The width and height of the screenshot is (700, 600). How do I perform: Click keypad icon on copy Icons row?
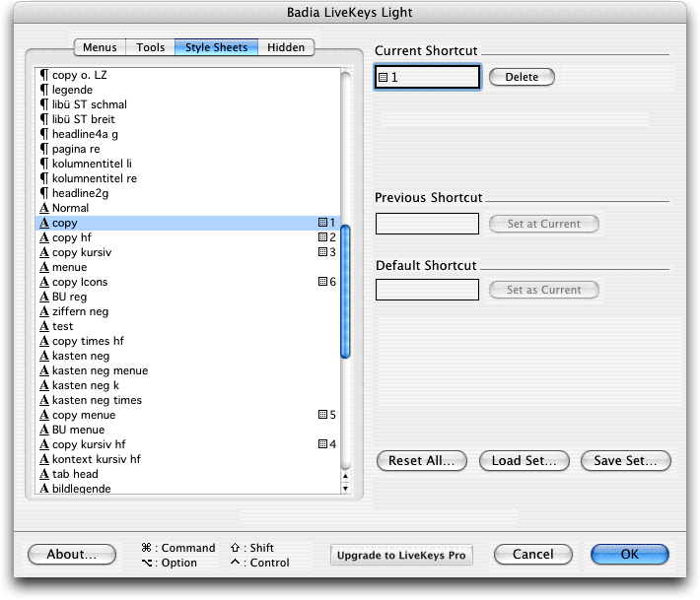point(322,281)
